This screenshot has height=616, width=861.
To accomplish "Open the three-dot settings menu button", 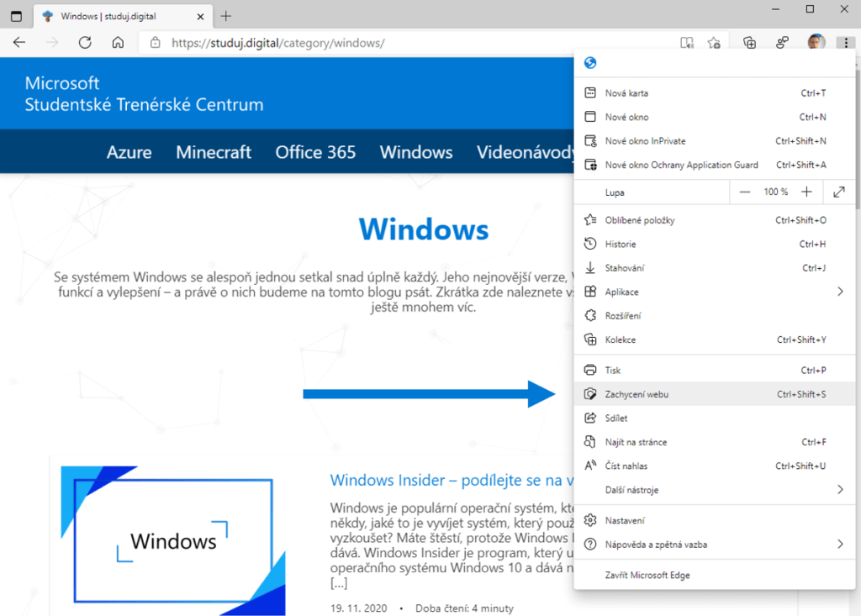I will click(844, 43).
